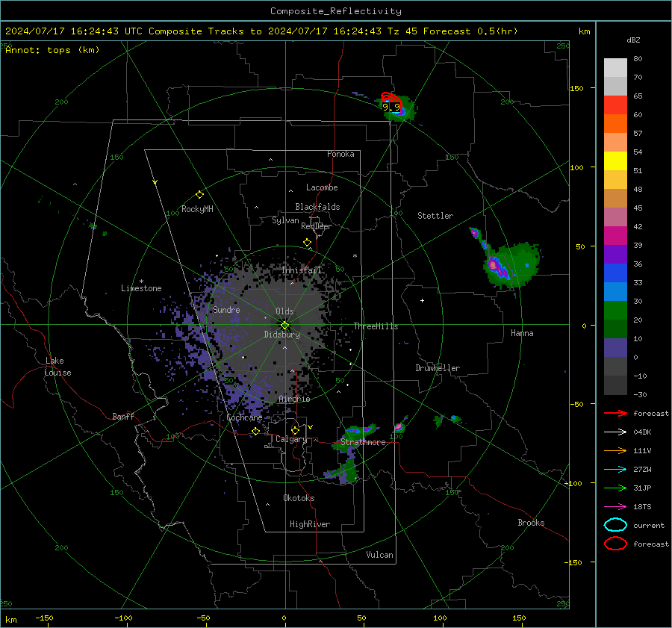Click the RedDeer city label
This screenshot has width=672, height=628.
(x=317, y=226)
